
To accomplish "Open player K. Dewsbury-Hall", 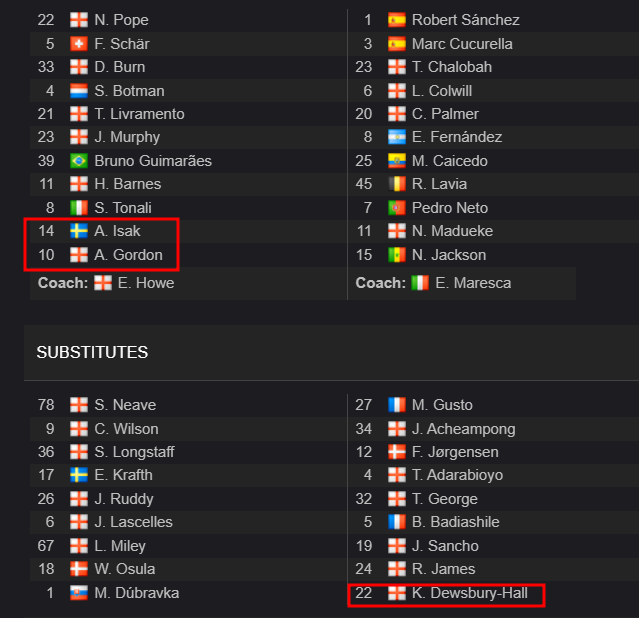I will [469, 593].
